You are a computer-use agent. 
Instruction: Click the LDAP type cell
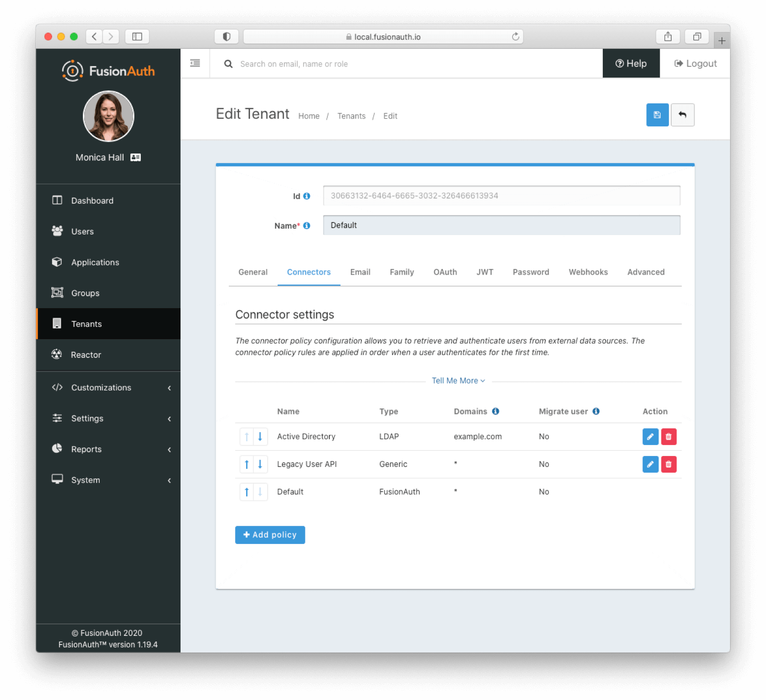coord(389,436)
